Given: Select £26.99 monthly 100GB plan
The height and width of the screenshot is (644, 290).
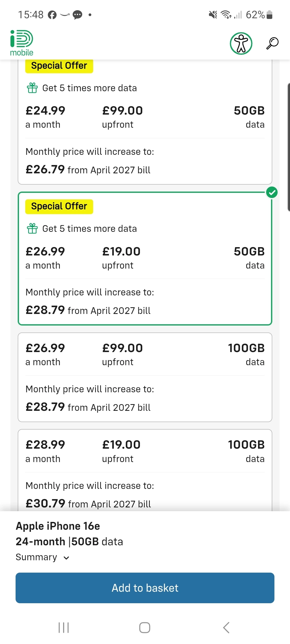Looking at the screenshot, I should pyautogui.click(x=145, y=377).
